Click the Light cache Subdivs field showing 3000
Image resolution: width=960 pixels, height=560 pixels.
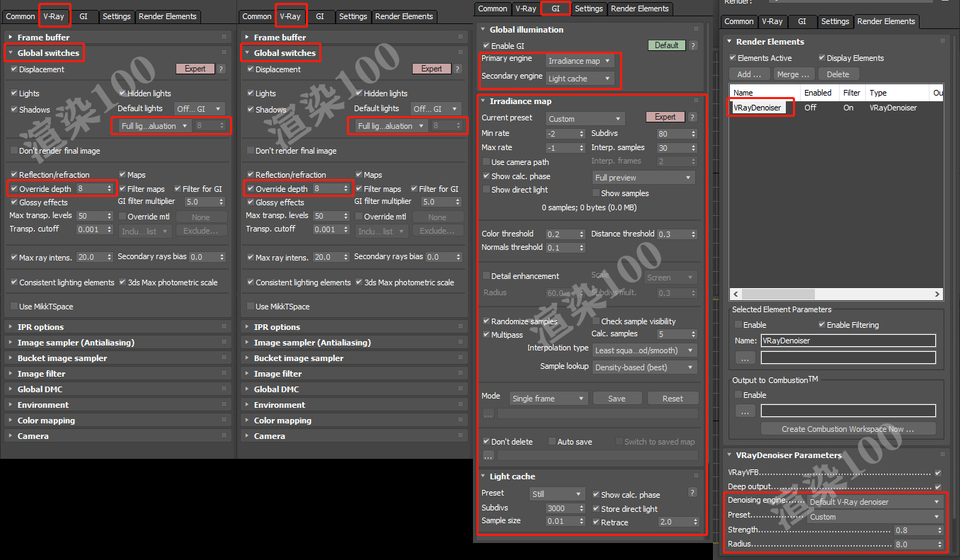566,508
